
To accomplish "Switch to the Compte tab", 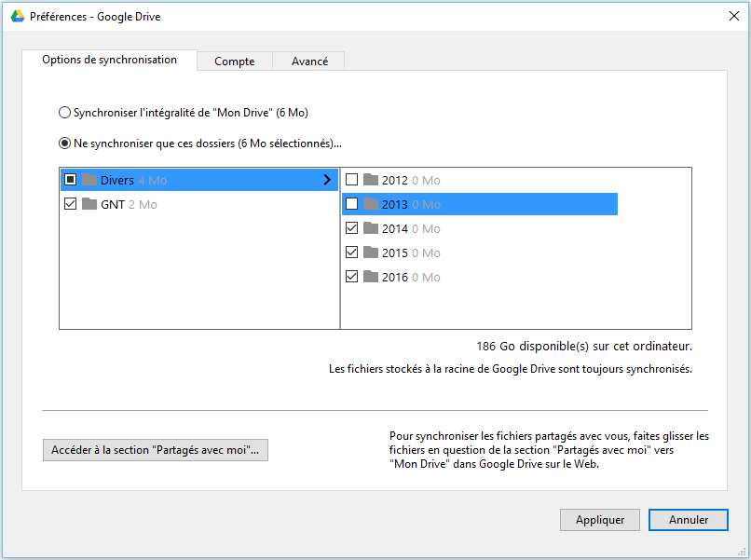I will [x=235, y=61].
